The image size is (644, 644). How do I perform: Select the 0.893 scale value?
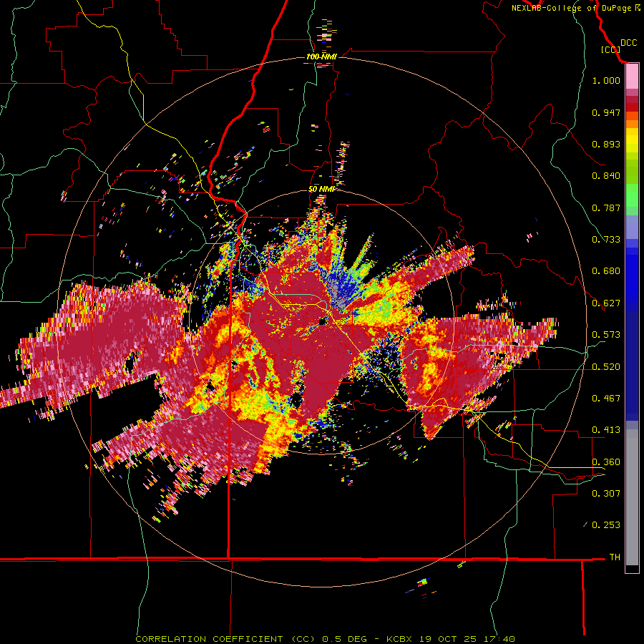click(x=606, y=144)
